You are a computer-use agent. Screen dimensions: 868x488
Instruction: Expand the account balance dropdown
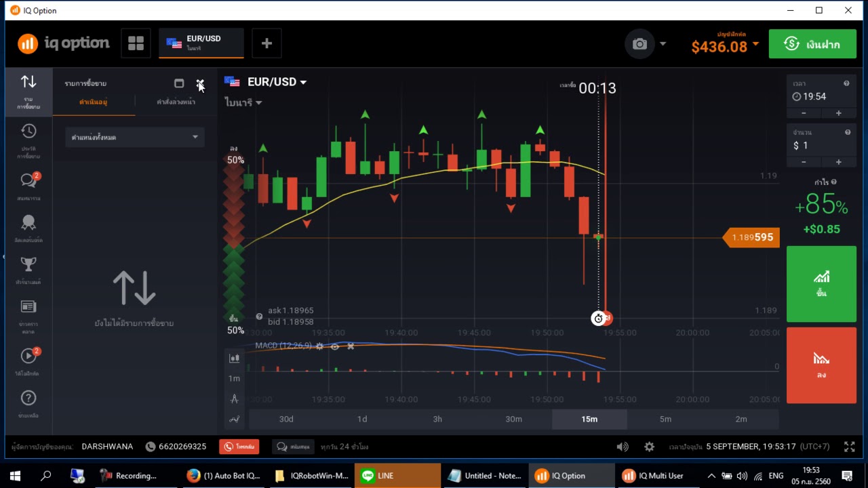(x=755, y=45)
